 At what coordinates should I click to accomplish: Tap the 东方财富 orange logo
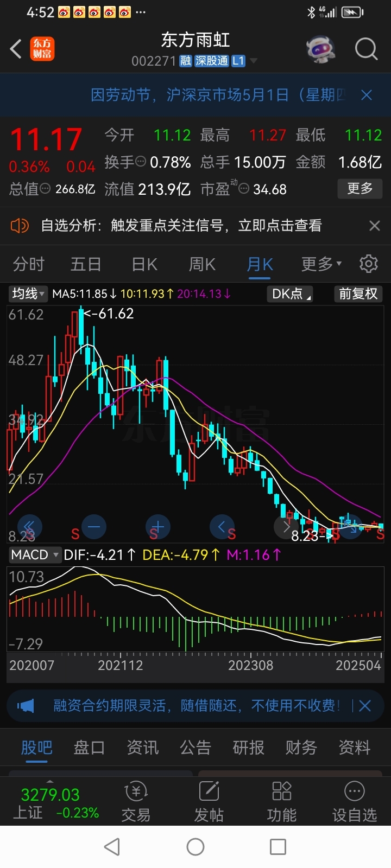[x=42, y=49]
